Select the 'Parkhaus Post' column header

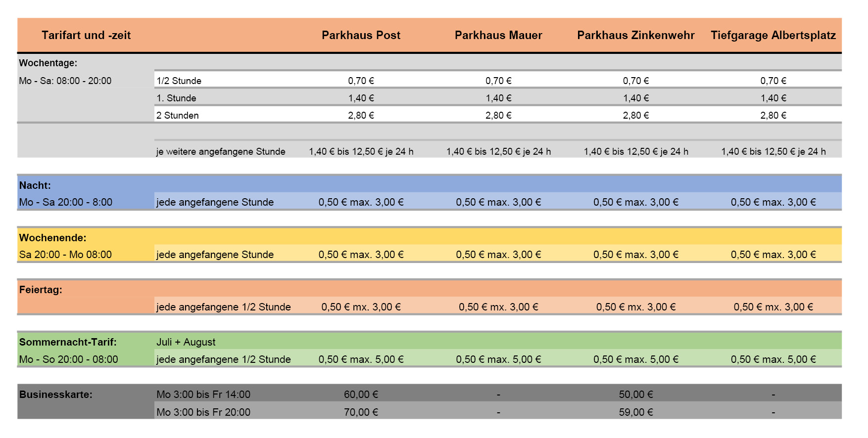[361, 35]
